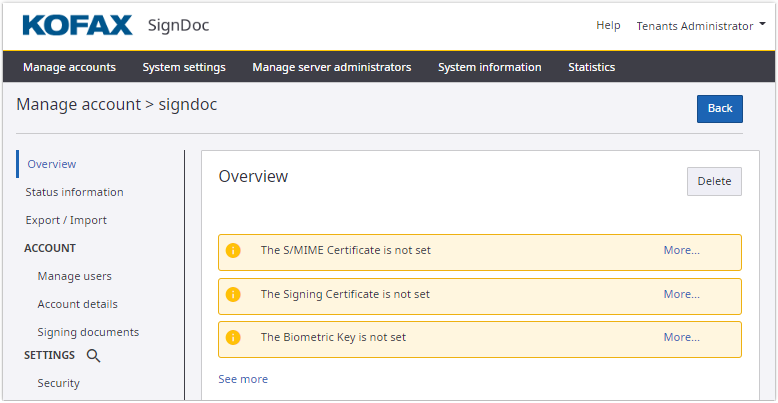The height and width of the screenshot is (403, 778).
Task: Open the Help link
Action: (608, 26)
